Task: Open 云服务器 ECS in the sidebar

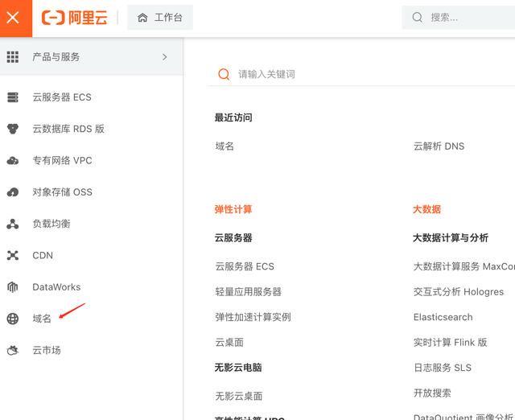Action: tap(62, 97)
